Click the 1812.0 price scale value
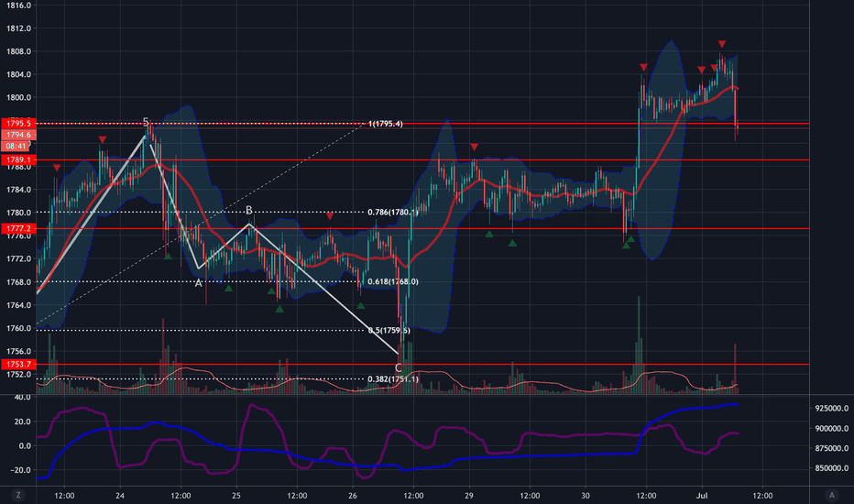Screen dimensions: 854x504 [x=18, y=28]
